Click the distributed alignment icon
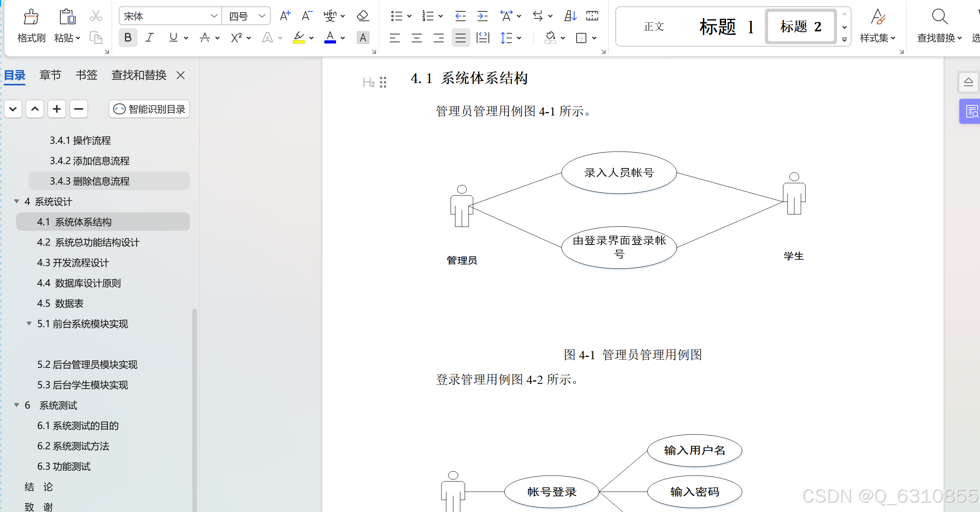980x512 pixels. [x=483, y=38]
